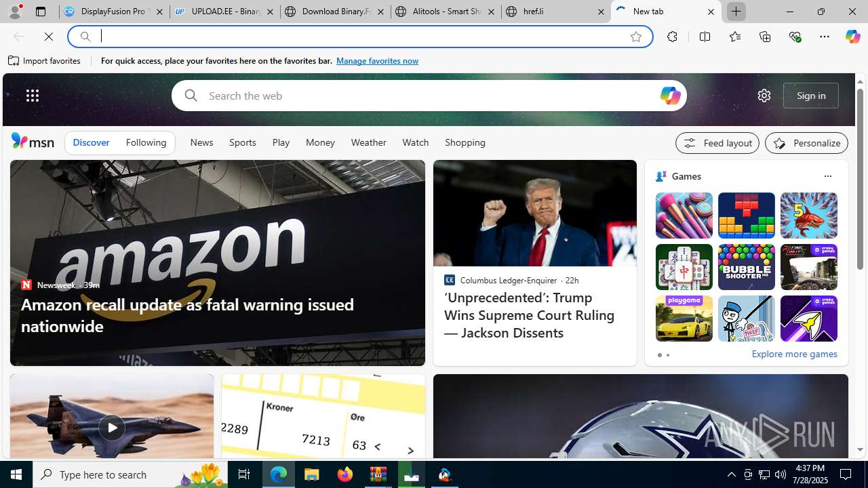Open Firefox from taskbar
868x488 pixels.
(344, 474)
